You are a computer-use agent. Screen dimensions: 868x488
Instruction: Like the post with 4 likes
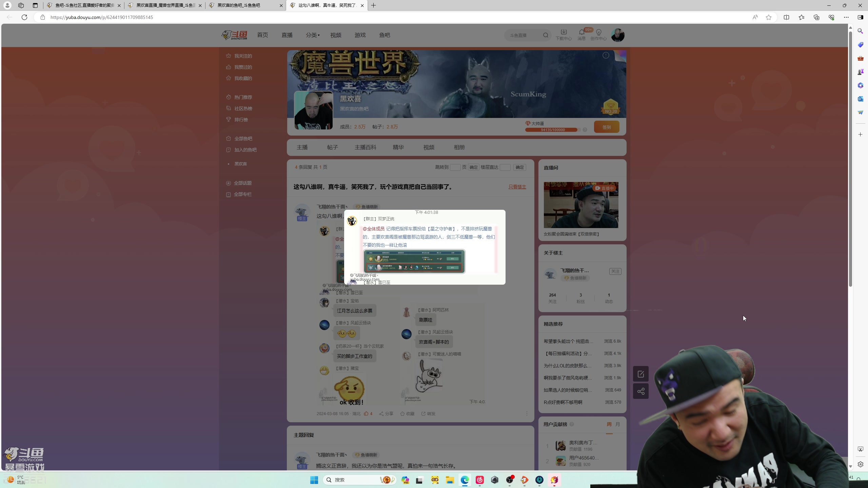click(x=368, y=413)
